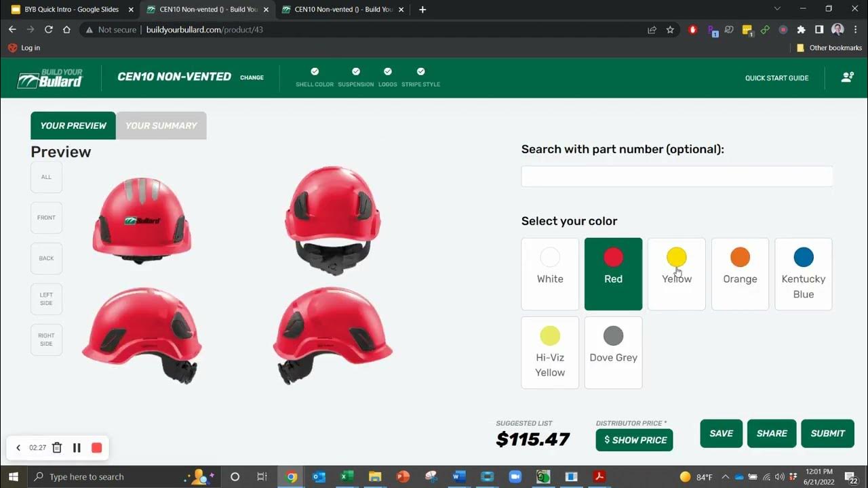Image resolution: width=868 pixels, height=488 pixels.
Task: Open the Windows Start menu
Action: coord(14,476)
